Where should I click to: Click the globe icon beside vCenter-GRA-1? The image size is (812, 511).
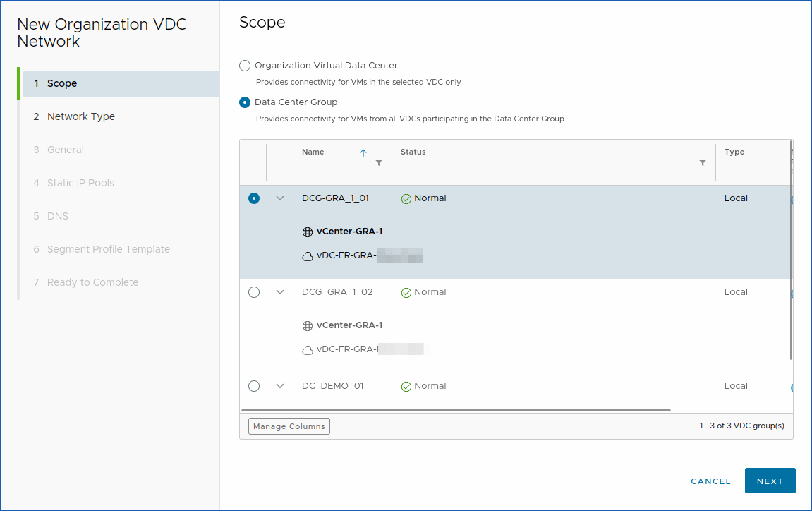tap(308, 231)
